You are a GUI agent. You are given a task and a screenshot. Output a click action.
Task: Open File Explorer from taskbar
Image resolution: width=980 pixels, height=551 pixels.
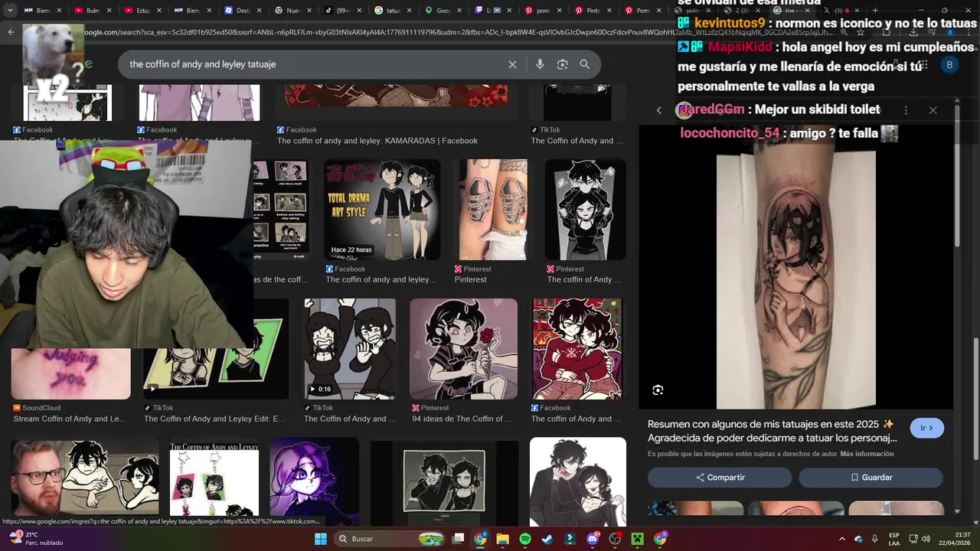(502, 539)
